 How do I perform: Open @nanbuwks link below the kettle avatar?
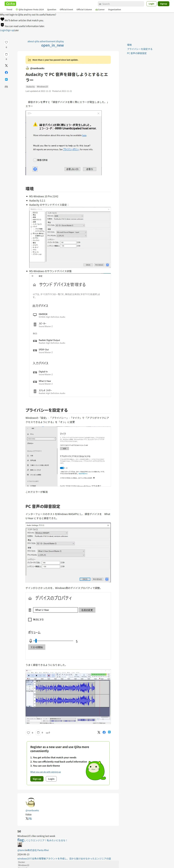click(x=32, y=810)
